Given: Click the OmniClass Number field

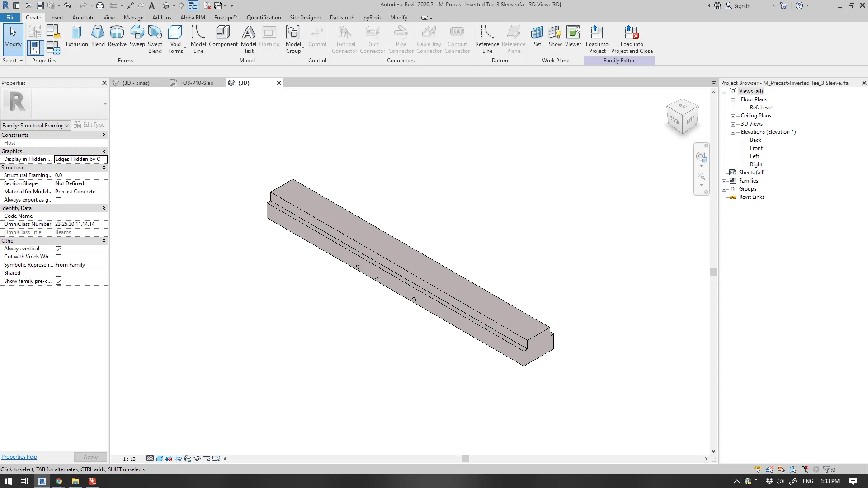Looking at the screenshot, I should pyautogui.click(x=80, y=224).
